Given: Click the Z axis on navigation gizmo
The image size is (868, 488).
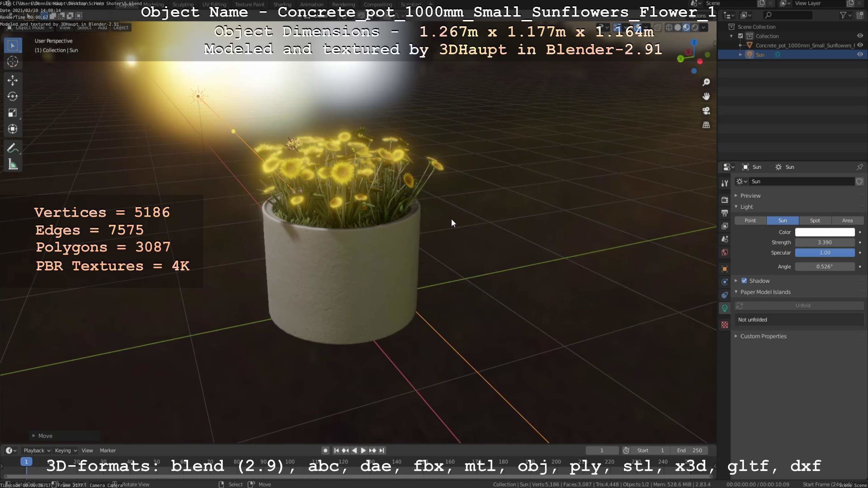Looking at the screenshot, I should 694,42.
